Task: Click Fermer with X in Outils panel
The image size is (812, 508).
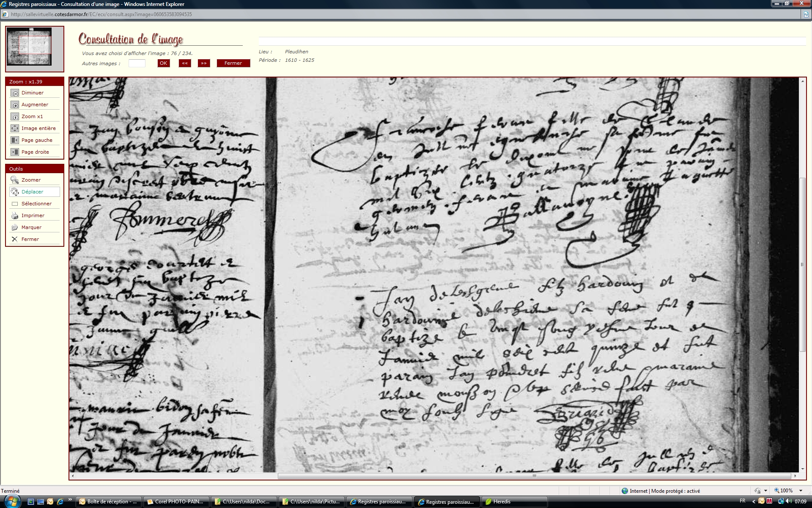Action: click(x=15, y=239)
